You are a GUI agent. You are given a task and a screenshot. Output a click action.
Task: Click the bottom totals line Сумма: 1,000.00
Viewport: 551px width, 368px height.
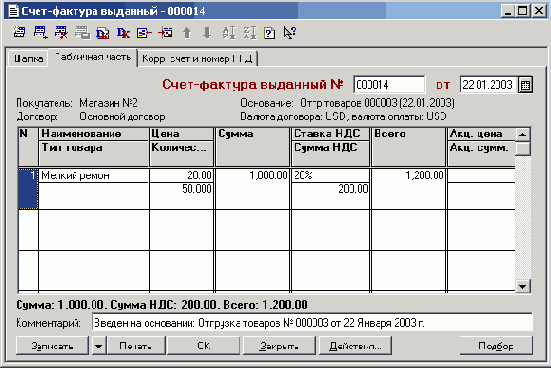(162, 305)
